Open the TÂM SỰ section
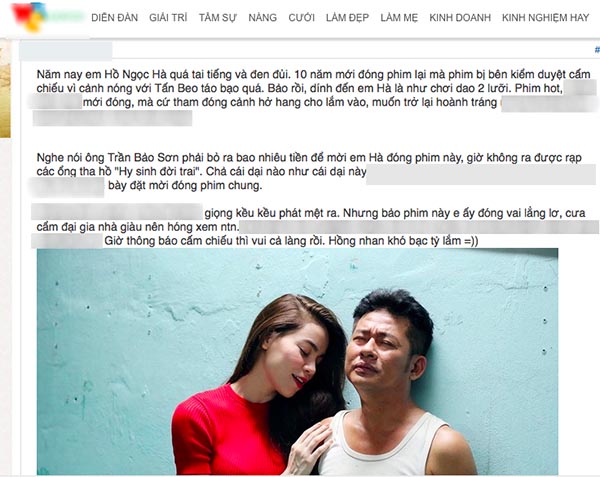Image resolution: width=600 pixels, height=477 pixels. (218, 18)
